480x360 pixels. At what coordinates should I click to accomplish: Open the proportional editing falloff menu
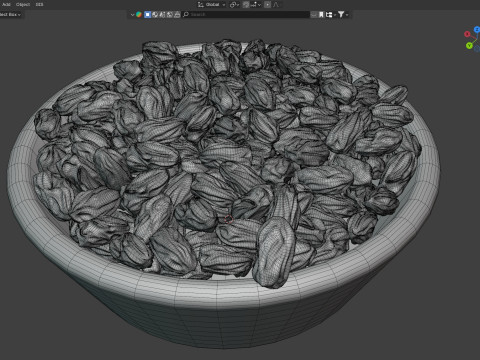coord(276,5)
